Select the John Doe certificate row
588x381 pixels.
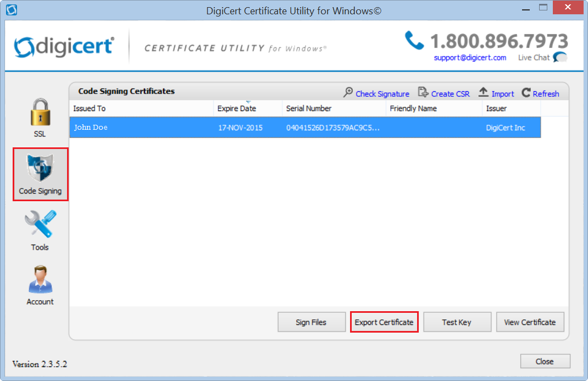coord(305,128)
